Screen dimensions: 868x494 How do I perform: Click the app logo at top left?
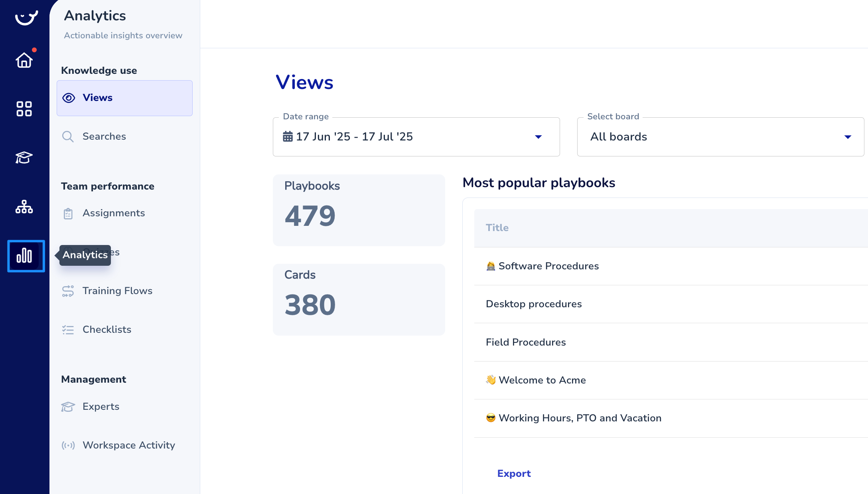26,18
